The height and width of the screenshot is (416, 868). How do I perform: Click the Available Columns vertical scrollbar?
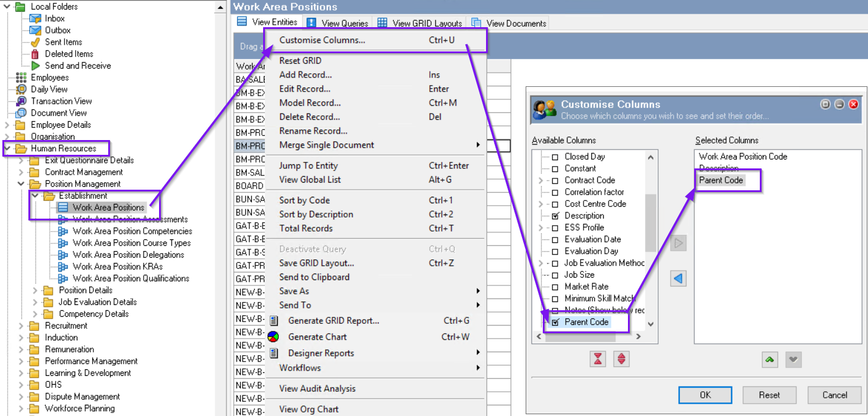pos(650,225)
